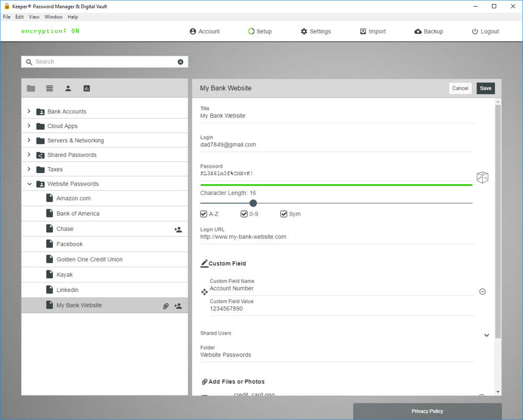Click the attachment paperclip on My Bank Website row

coord(166,306)
